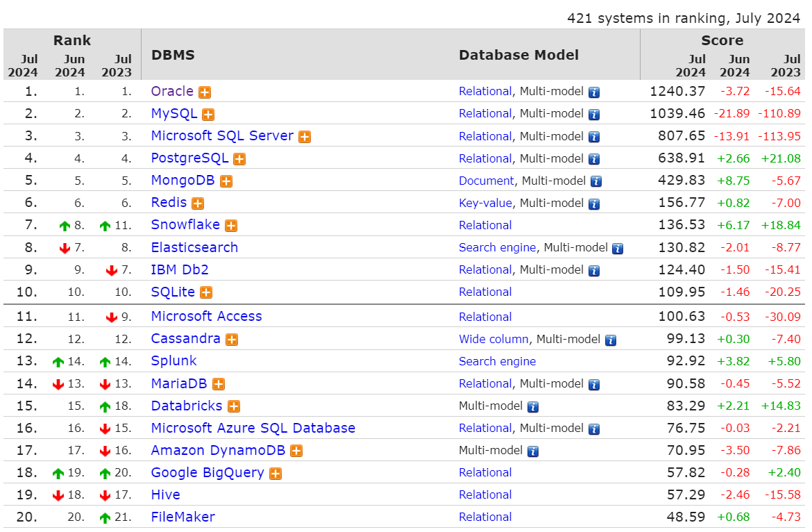Click the info icon in the Elasticsearch row
Screen dimensions: 812x532
[x=617, y=248]
